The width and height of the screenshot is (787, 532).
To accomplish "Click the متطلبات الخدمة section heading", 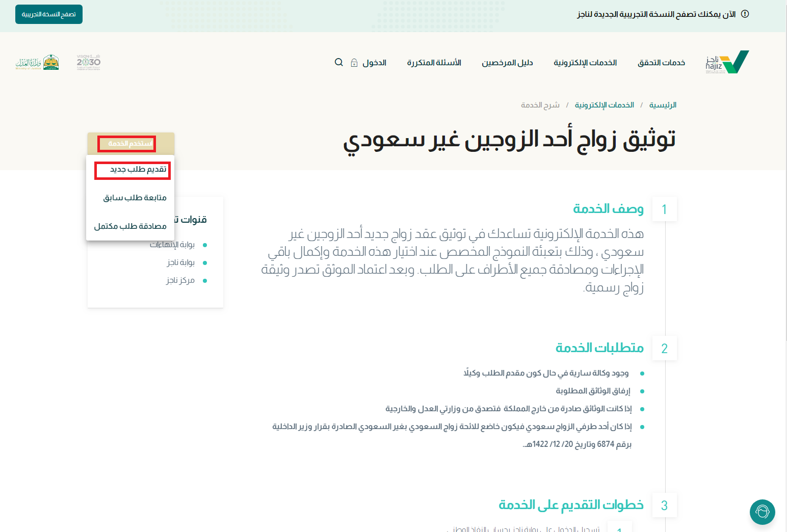I will [x=599, y=348].
